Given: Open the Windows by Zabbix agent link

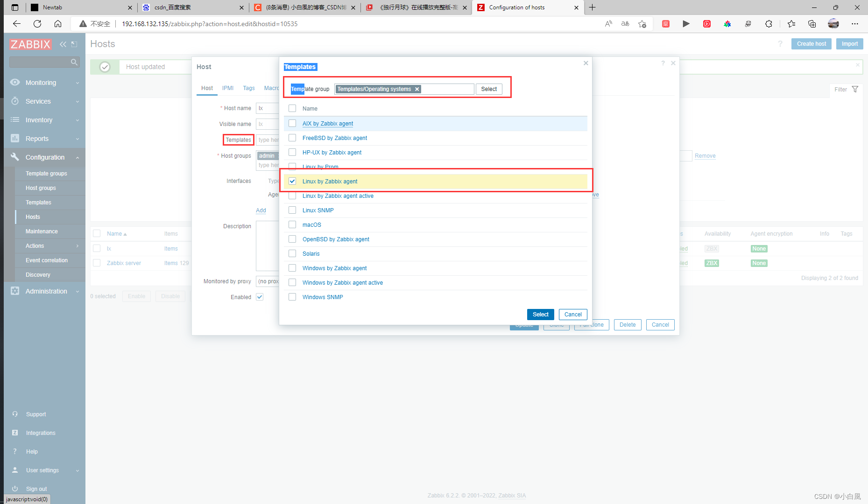Looking at the screenshot, I should click(x=334, y=268).
